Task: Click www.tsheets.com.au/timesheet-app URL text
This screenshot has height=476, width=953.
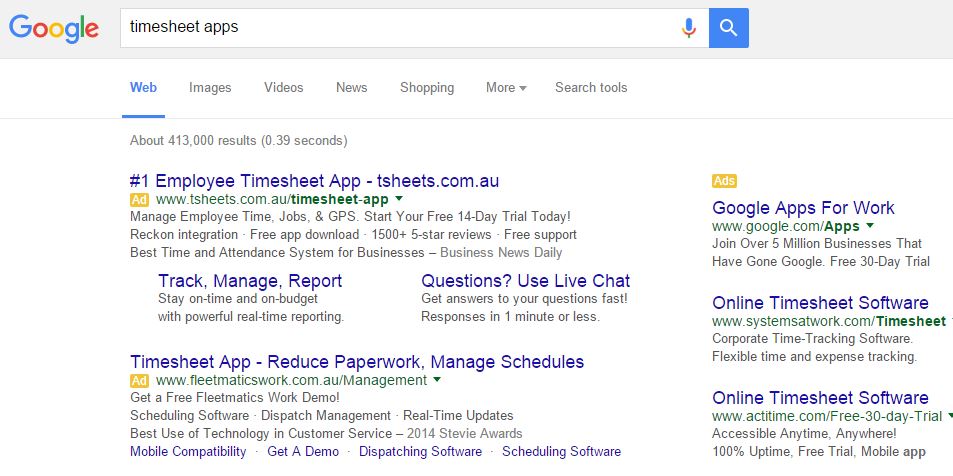Action: 272,199
